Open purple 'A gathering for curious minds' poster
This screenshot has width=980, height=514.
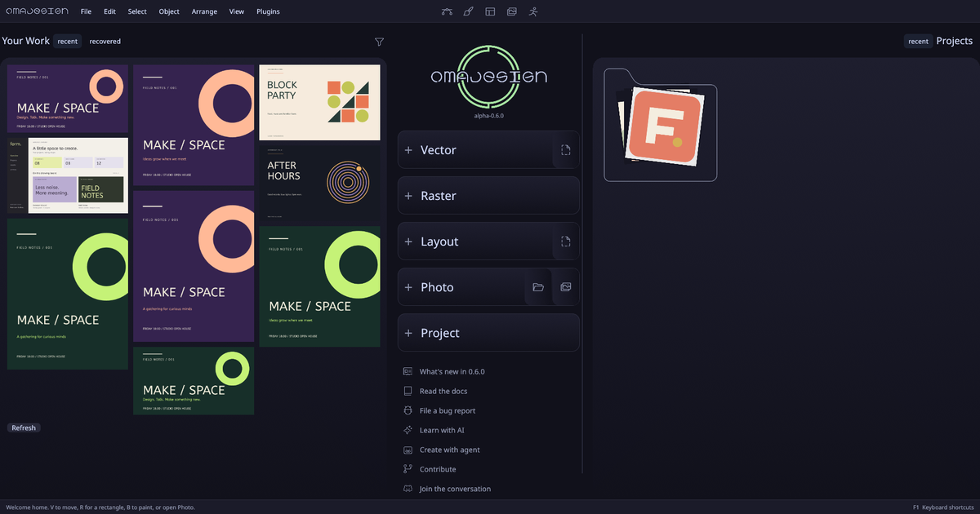click(x=194, y=266)
